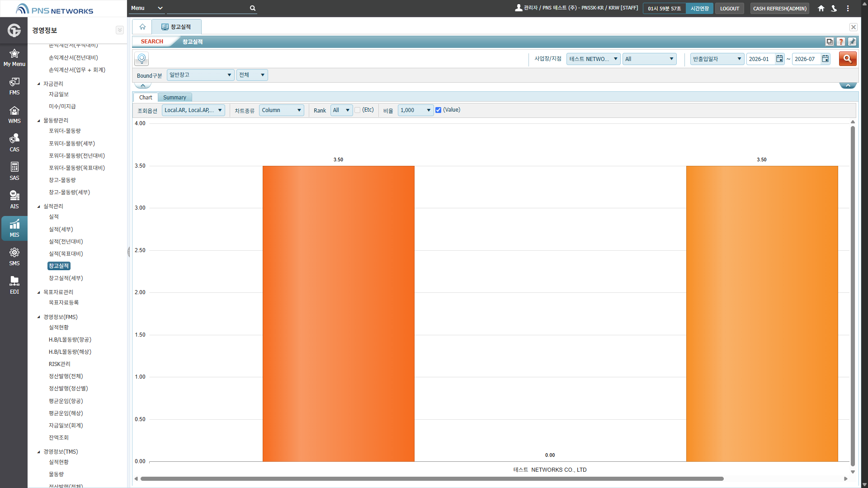Open the vertical ellipsis more options
The width and height of the screenshot is (868, 488).
tap(848, 8)
